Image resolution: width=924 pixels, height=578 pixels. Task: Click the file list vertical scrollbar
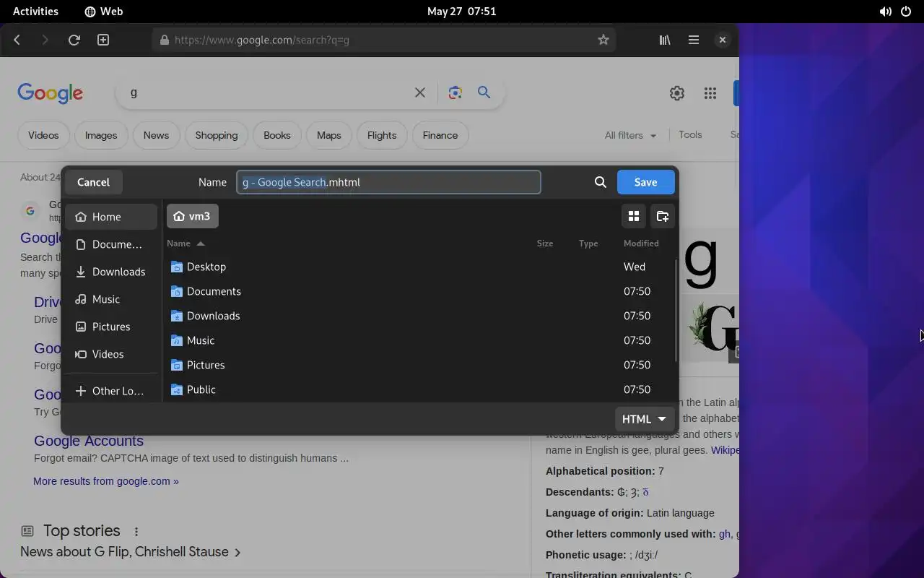point(676,311)
